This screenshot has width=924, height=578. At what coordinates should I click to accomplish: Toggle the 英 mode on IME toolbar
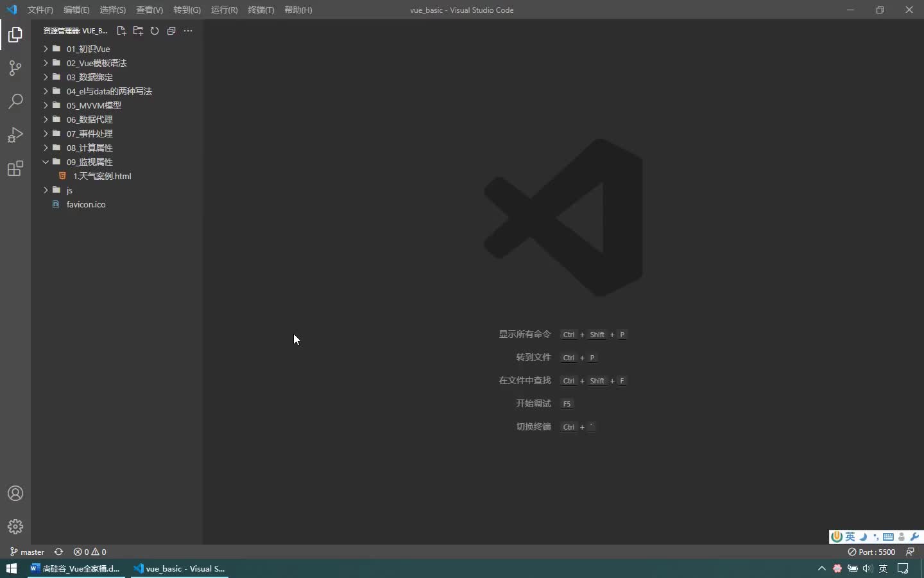click(850, 537)
